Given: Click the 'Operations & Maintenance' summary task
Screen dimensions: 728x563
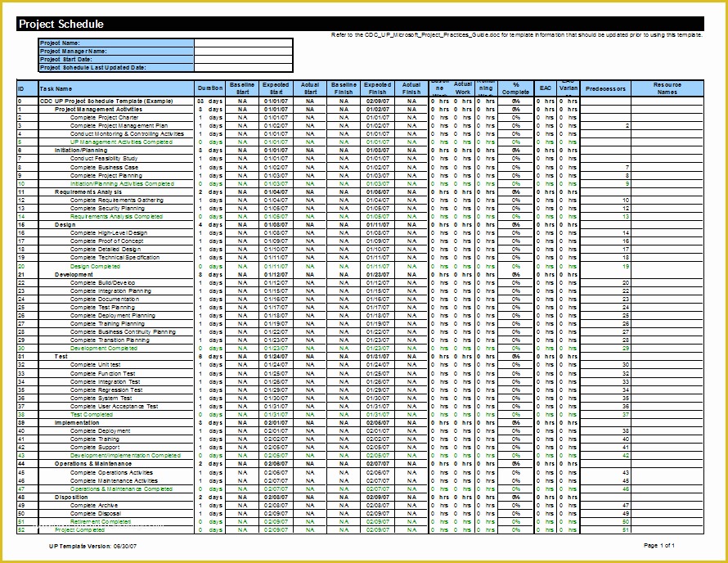Looking at the screenshot, I should [x=93, y=464].
